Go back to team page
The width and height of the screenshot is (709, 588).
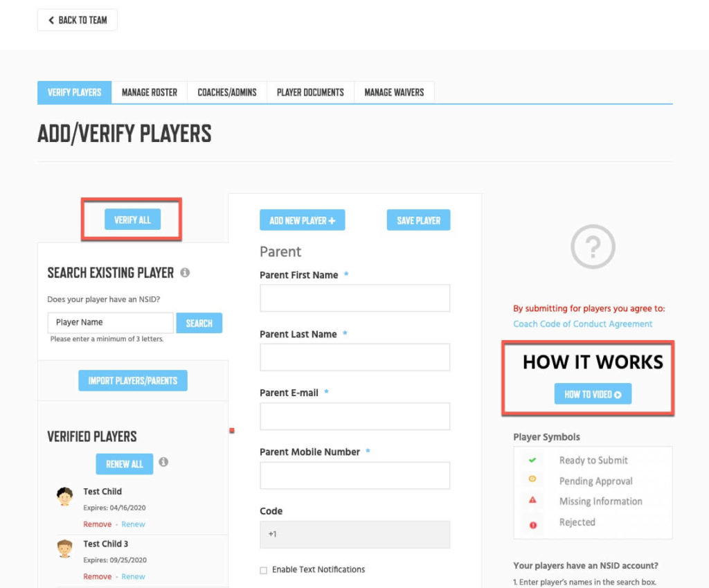click(78, 20)
